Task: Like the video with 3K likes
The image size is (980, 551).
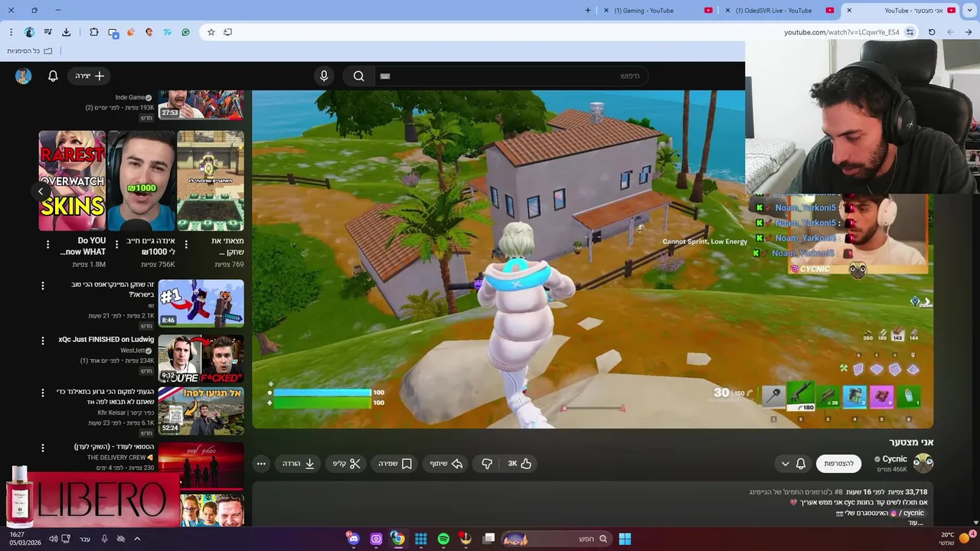Action: point(519,464)
